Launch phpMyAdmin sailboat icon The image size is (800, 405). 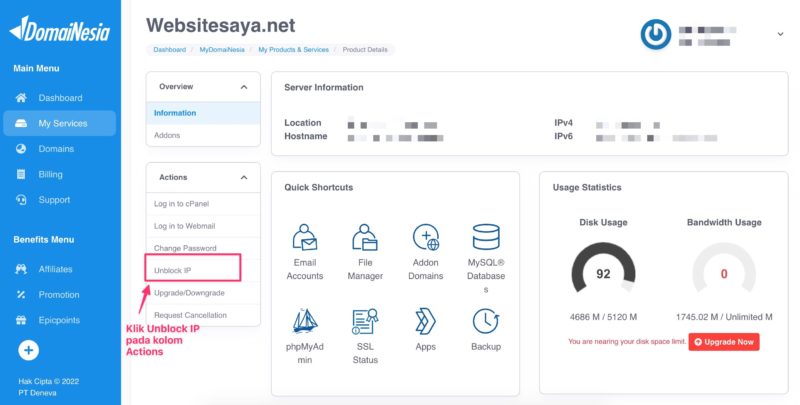(x=305, y=321)
